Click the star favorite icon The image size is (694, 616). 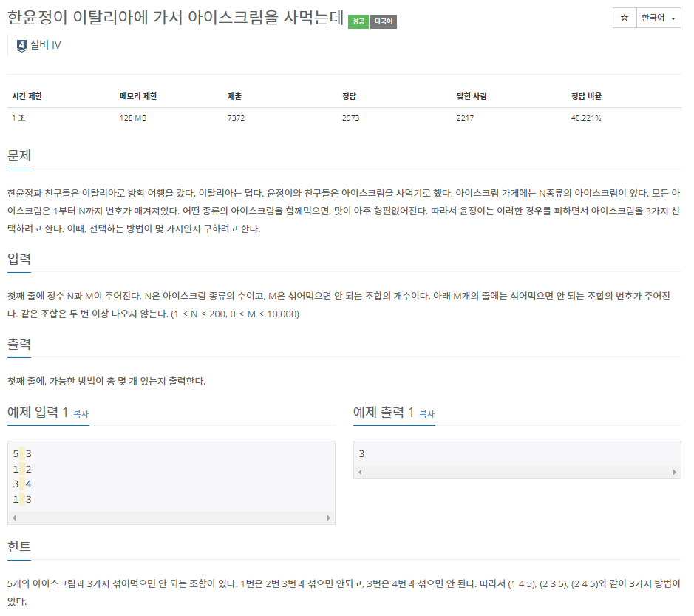coord(624,18)
